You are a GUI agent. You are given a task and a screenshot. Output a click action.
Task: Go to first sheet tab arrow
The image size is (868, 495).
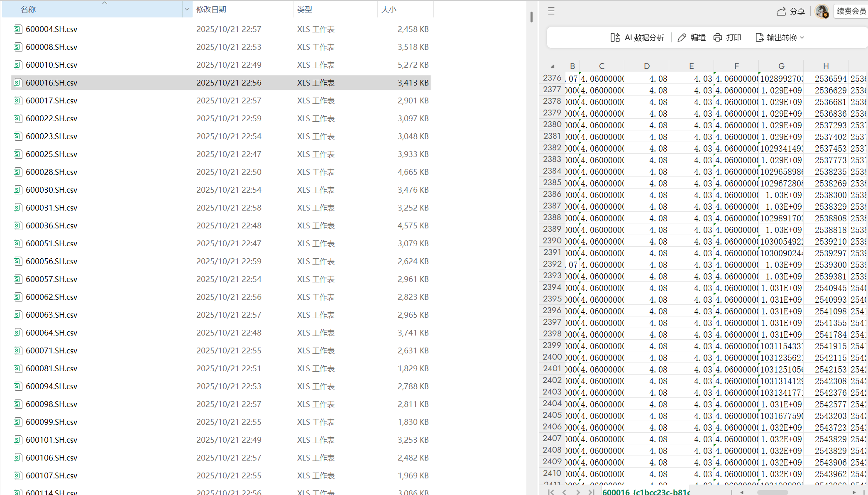coord(551,492)
